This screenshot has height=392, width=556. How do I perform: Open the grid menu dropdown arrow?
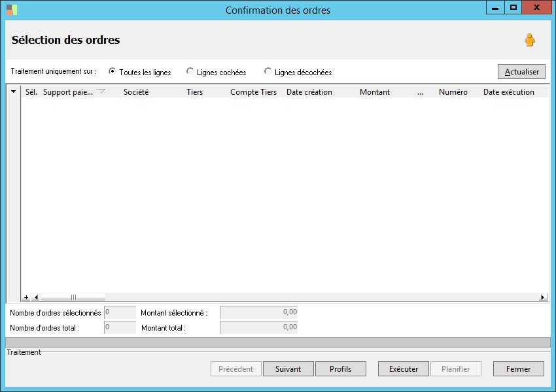pyautogui.click(x=14, y=91)
